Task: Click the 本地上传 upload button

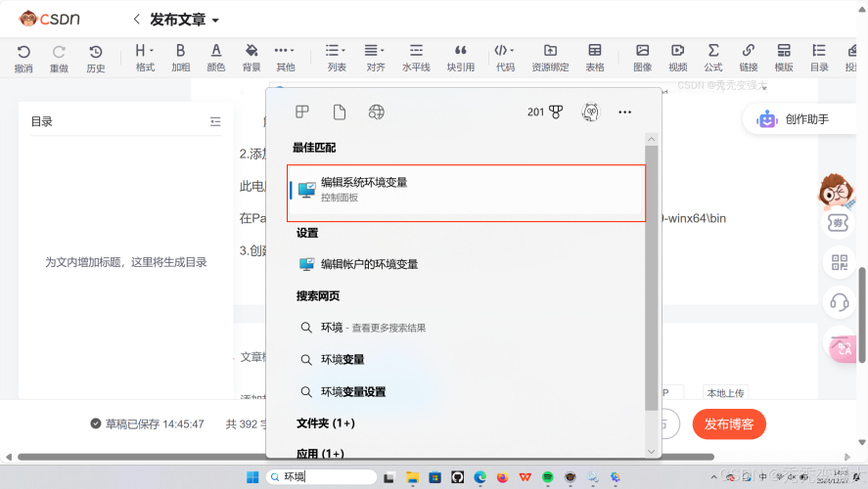Action: click(725, 393)
